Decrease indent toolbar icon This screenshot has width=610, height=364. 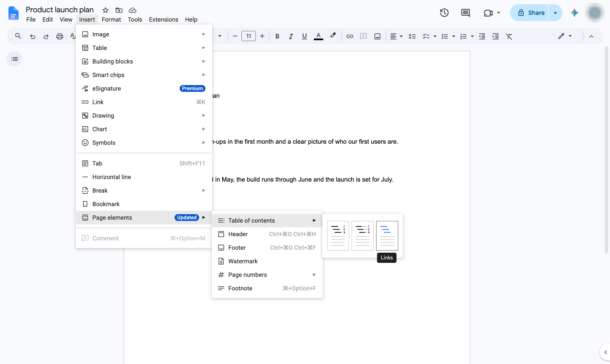click(x=482, y=36)
